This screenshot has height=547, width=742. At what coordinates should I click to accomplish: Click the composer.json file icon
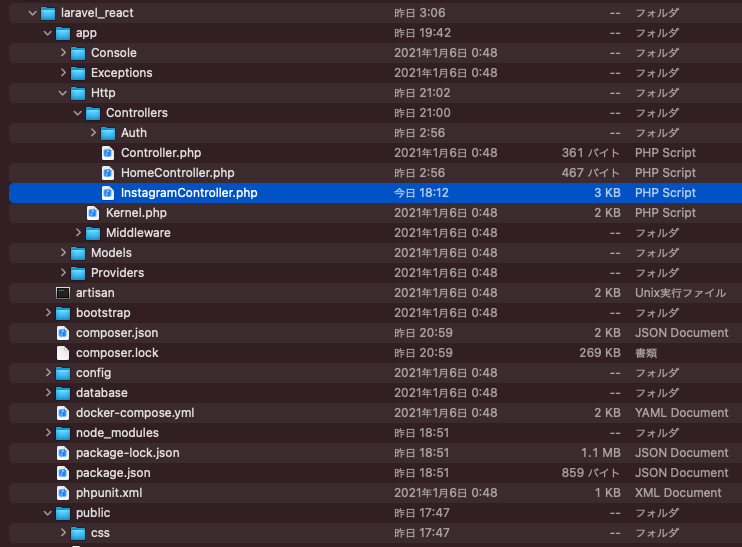coord(62,333)
